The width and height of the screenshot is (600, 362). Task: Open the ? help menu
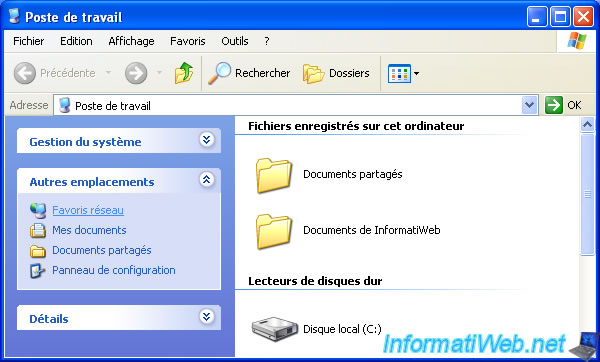tap(267, 41)
